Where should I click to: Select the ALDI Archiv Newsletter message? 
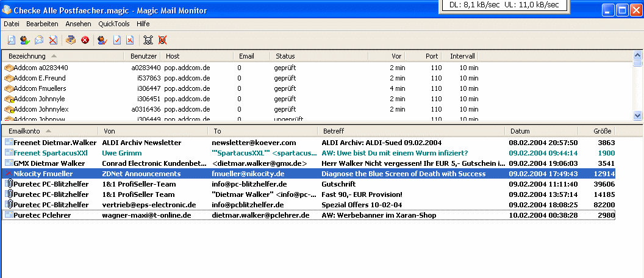coord(141,143)
